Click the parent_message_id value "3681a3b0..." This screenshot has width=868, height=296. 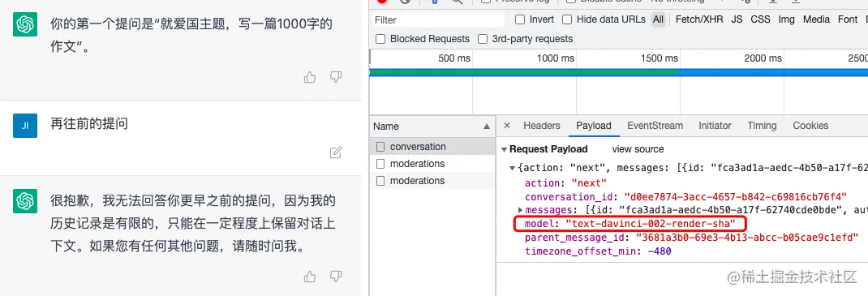747,238
